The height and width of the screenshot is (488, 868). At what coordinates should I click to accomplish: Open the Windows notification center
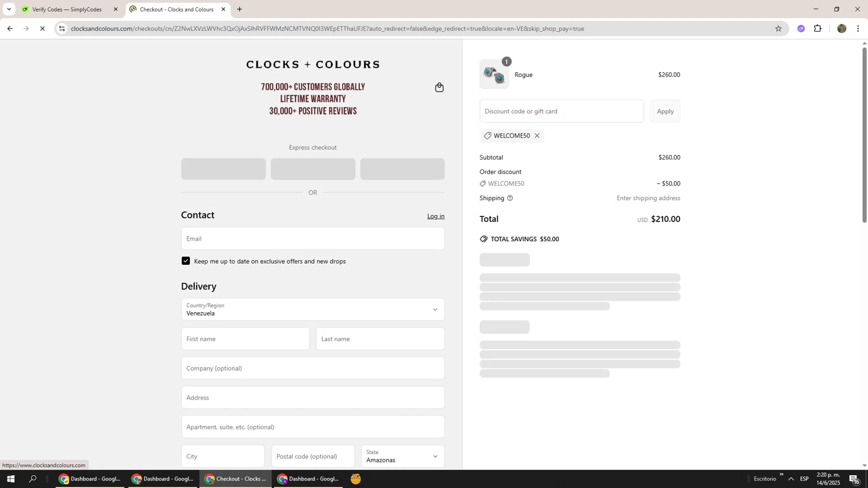coord(855,479)
